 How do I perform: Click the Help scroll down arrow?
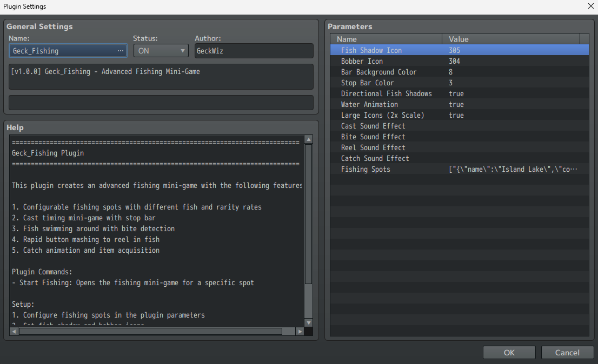click(309, 323)
